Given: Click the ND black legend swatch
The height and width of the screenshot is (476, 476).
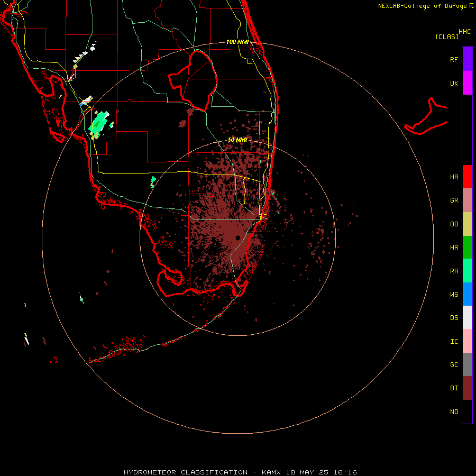Looking at the screenshot, I should coord(467,411).
